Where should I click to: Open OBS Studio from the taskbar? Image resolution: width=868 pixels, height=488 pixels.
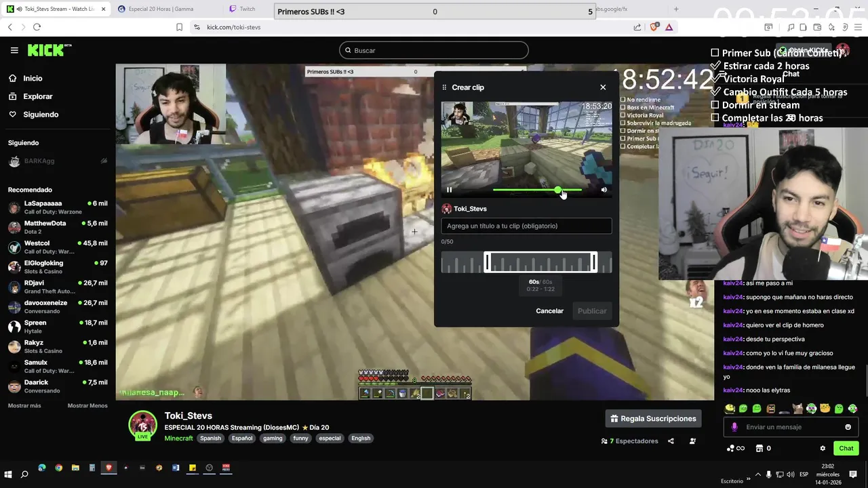point(209,468)
